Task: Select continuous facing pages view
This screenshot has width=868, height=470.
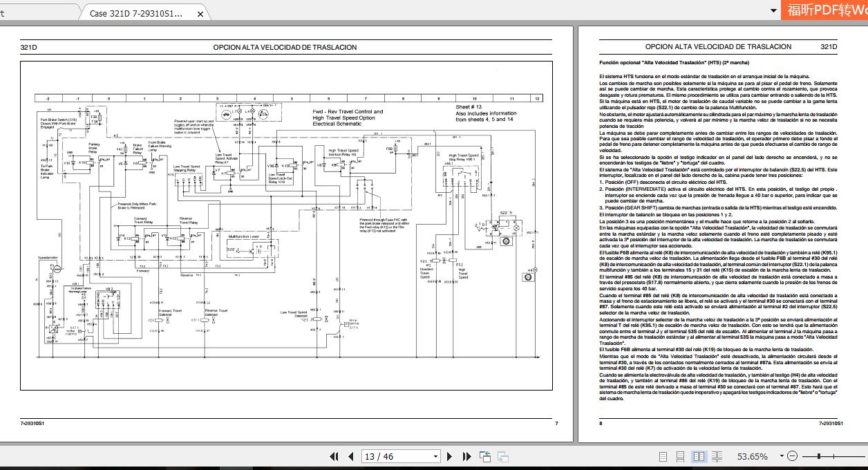Action: [x=718, y=456]
